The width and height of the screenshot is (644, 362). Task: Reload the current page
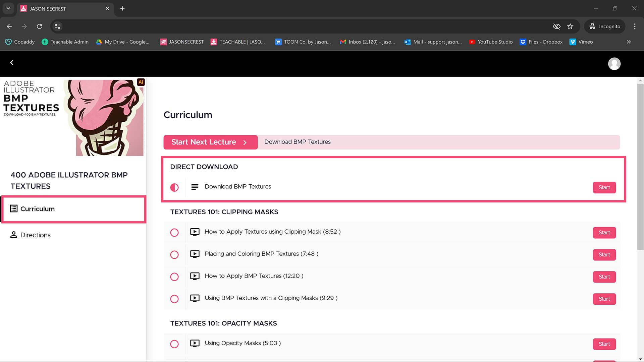point(39,26)
